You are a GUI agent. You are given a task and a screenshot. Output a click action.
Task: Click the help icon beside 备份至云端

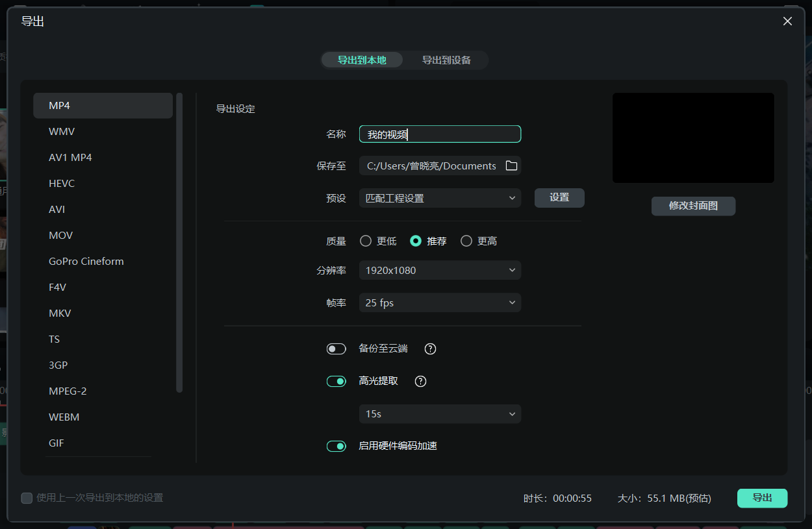tap(429, 349)
